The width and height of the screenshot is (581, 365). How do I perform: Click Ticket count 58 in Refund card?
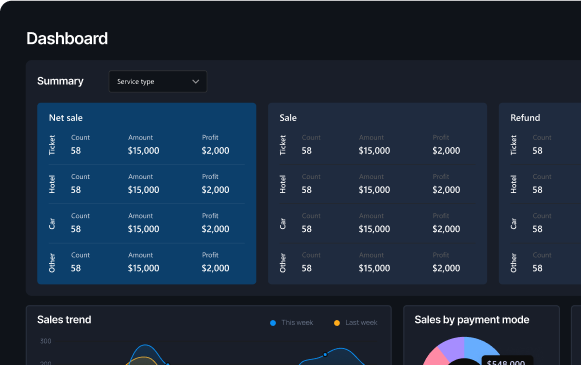click(x=537, y=151)
